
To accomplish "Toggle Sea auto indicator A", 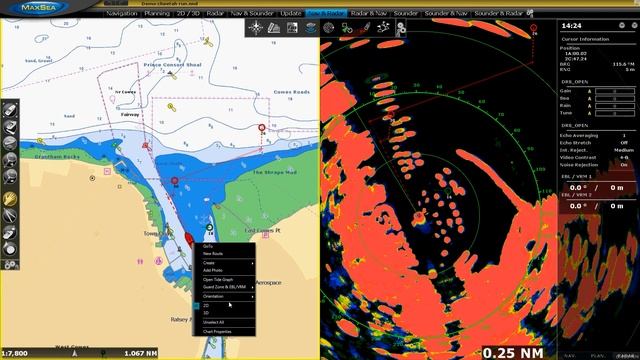I will coord(589,98).
